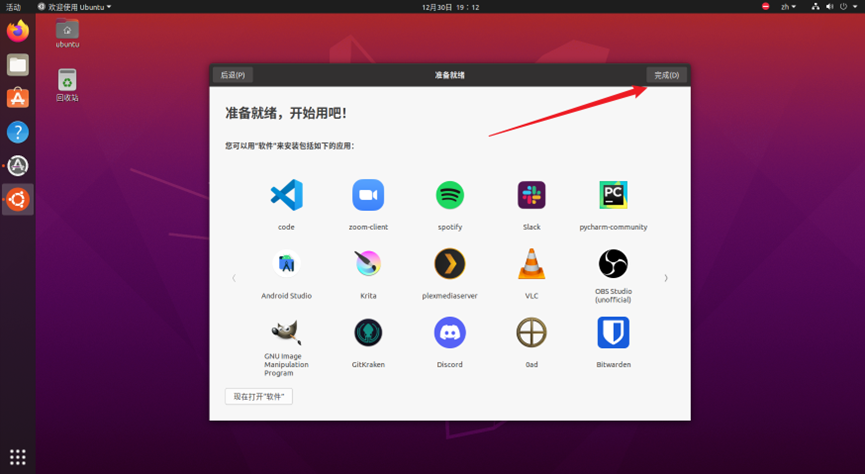Open the ubuntu home folder on desktop
Screen dimensions: 865x474
[67, 33]
